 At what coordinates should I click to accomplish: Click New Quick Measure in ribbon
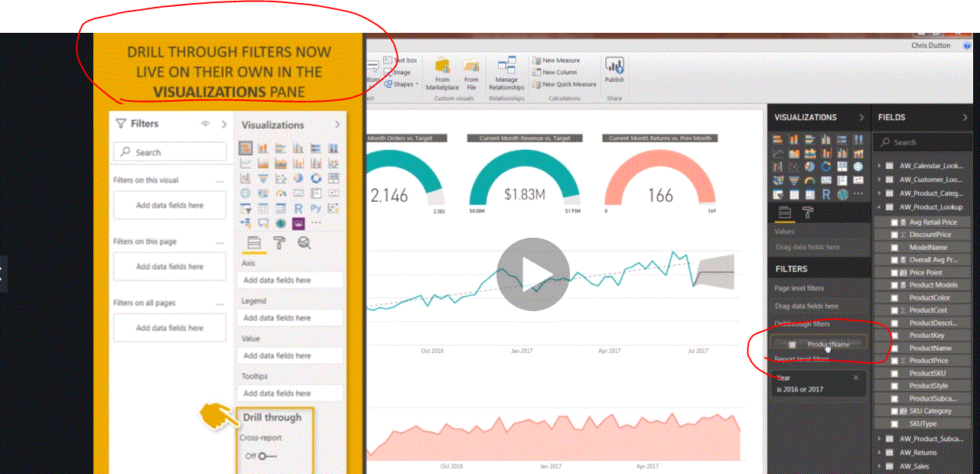565,84
